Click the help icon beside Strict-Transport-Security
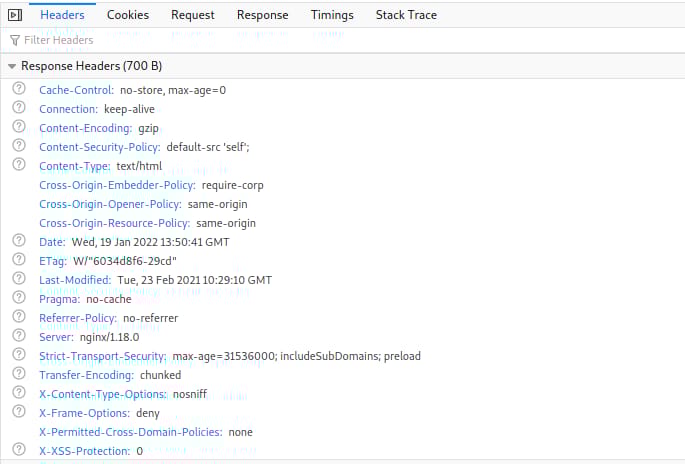This screenshot has height=464, width=685. coord(19,354)
